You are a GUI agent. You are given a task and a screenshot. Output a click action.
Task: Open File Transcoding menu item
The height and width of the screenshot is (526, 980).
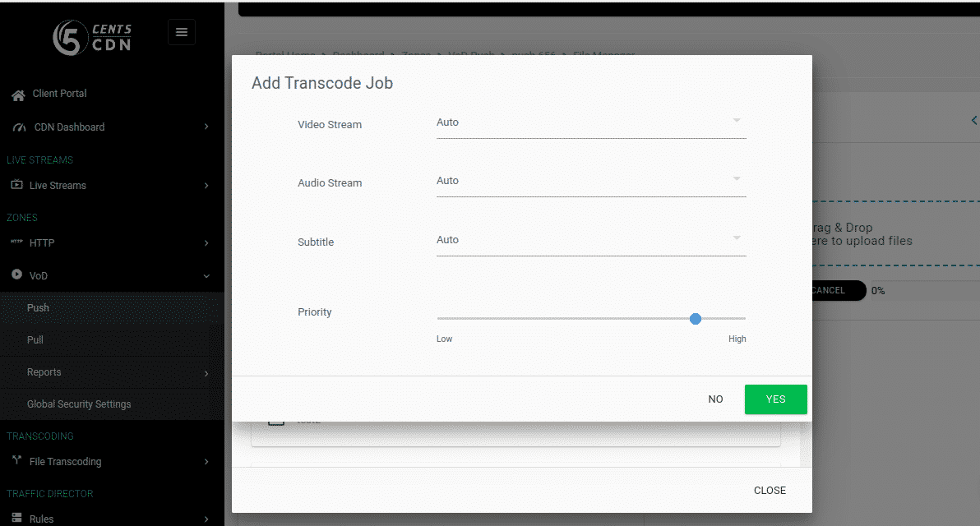click(65, 462)
